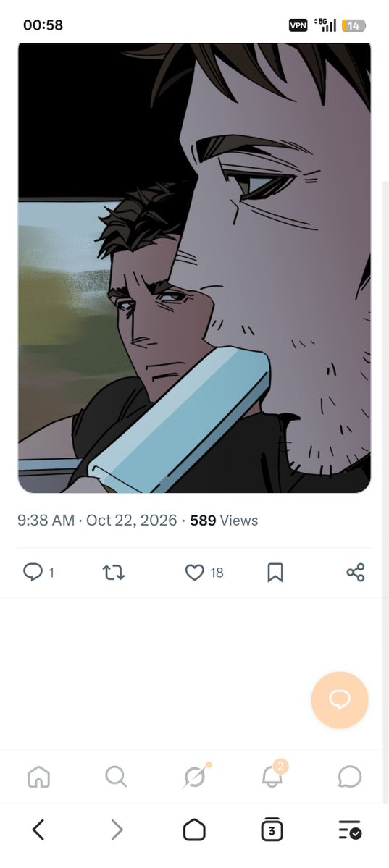Expand the browser menu lines icon

click(350, 830)
